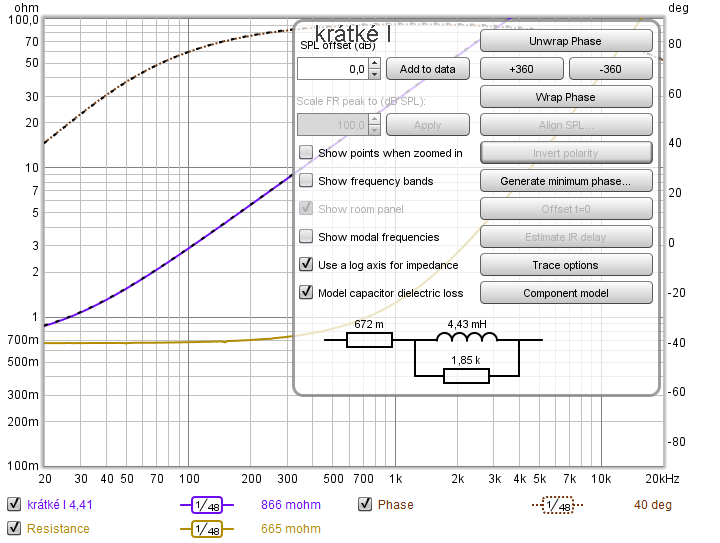Click the 100,0 ohm axis label
The height and width of the screenshot is (543, 720).
point(24,20)
